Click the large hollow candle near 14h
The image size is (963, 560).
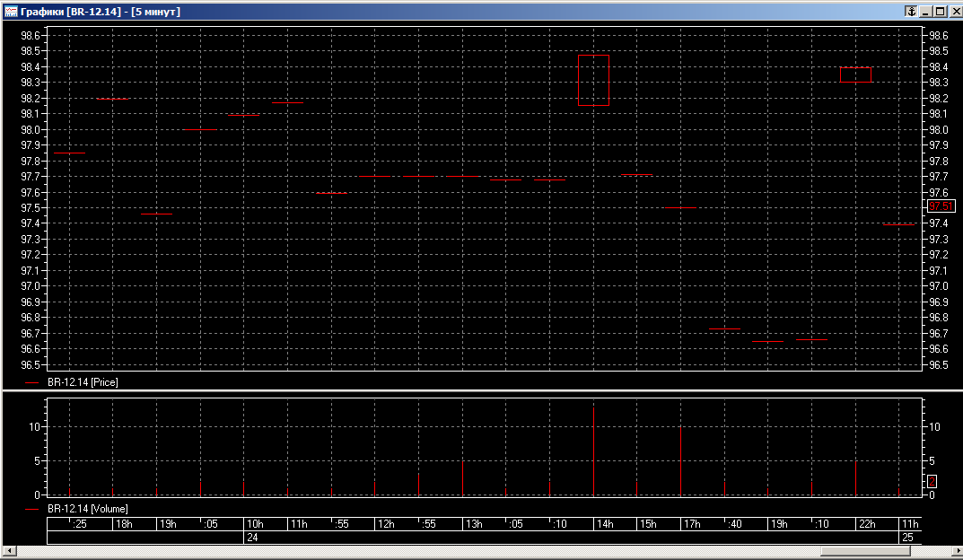pos(593,80)
